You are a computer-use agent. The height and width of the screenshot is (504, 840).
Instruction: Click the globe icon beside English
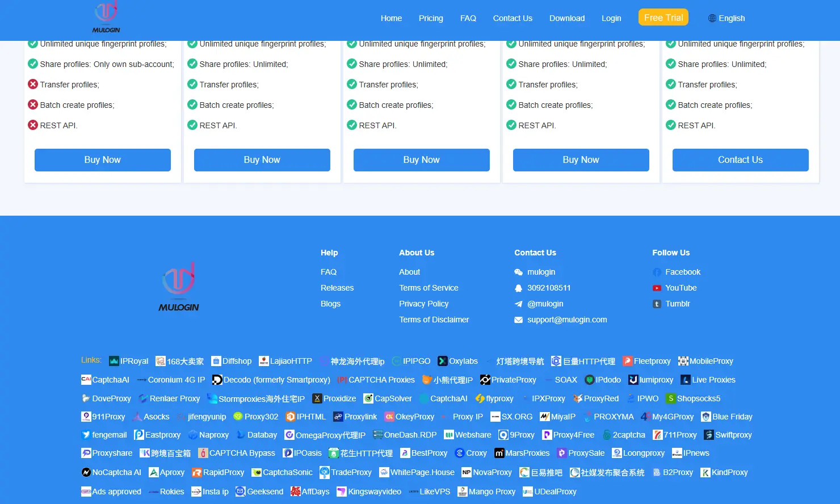coord(712,18)
